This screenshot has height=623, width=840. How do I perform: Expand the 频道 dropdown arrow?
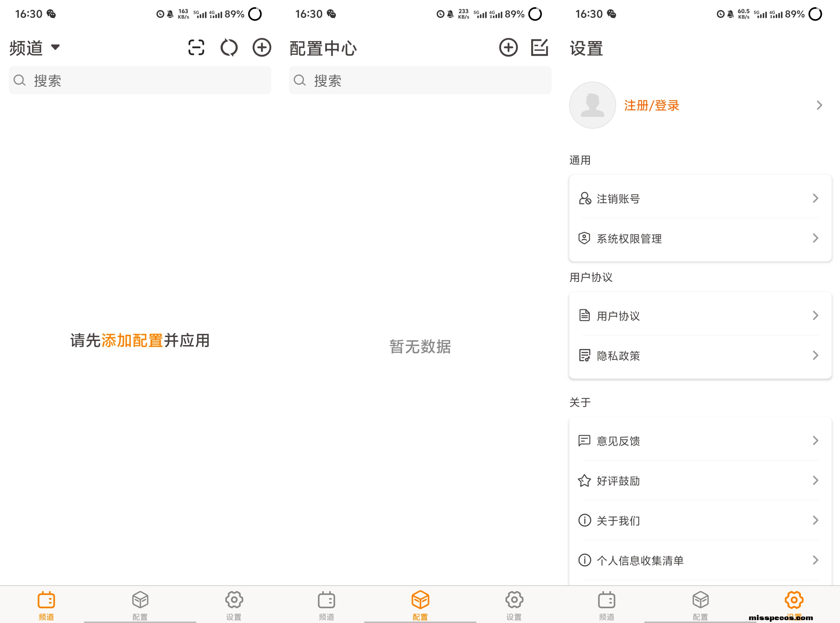pyautogui.click(x=55, y=47)
